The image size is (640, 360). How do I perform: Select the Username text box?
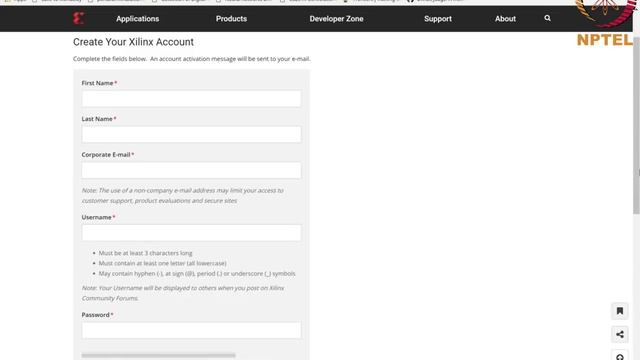coord(191,233)
